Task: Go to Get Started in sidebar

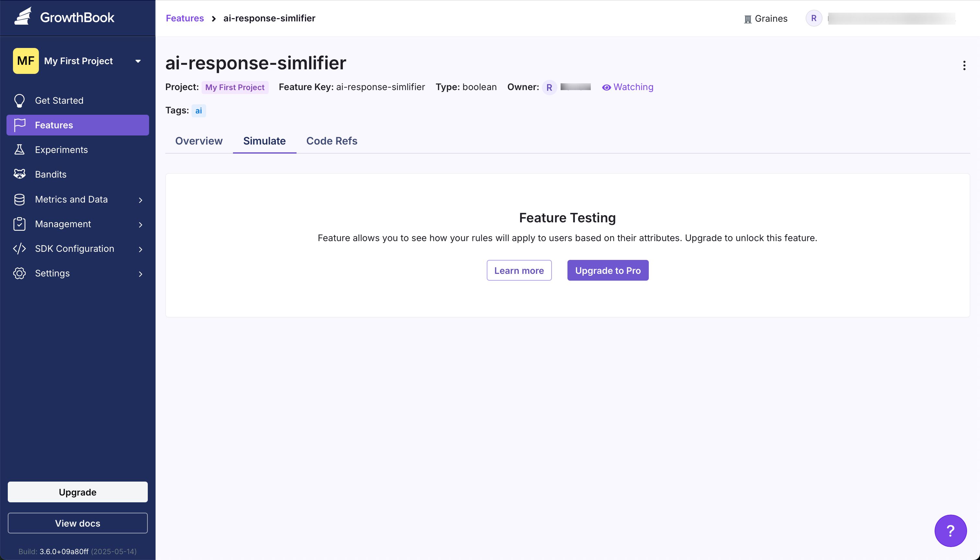Action: coord(78,100)
